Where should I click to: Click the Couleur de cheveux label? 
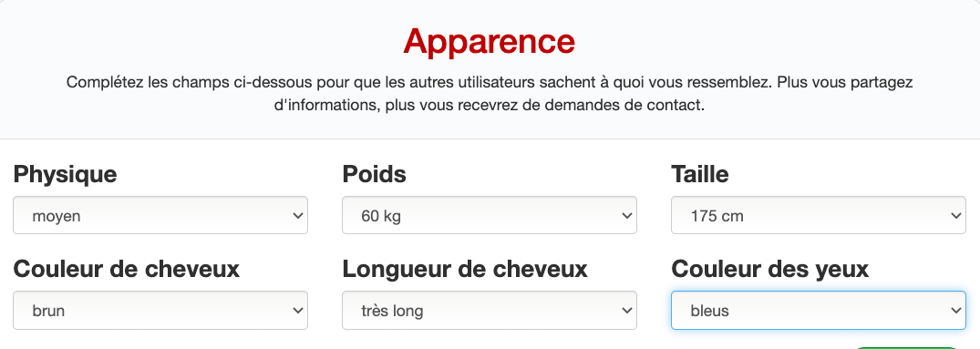[126, 269]
